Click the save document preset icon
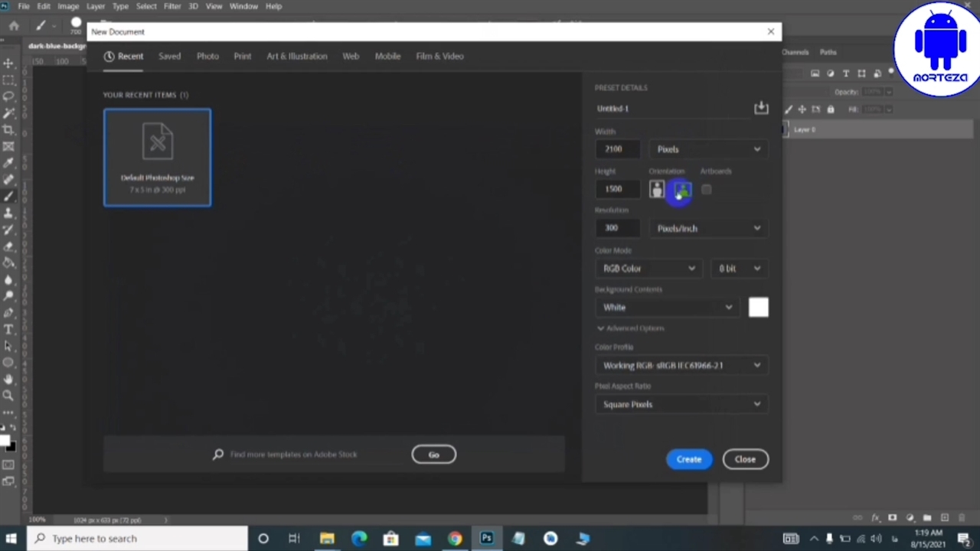The height and width of the screenshot is (551, 980). point(760,108)
